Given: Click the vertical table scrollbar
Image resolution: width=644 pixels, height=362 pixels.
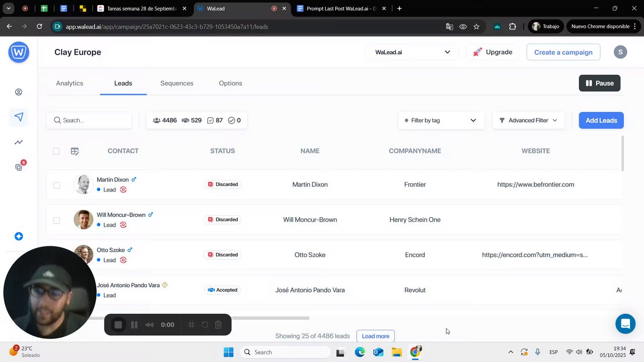Looking at the screenshot, I should click(623, 153).
